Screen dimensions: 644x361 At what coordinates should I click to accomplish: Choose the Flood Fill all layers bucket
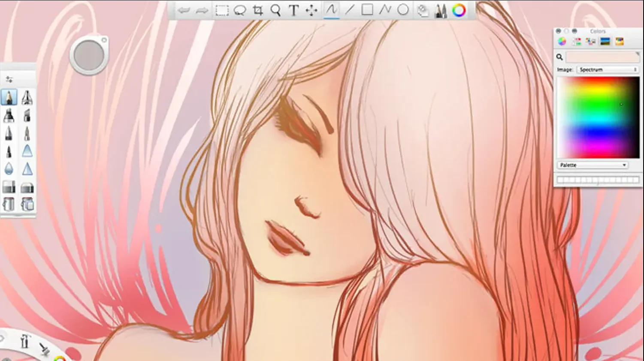[x=27, y=204]
